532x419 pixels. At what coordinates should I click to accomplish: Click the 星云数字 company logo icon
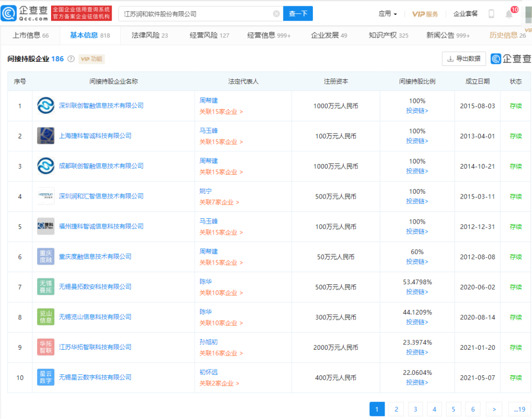46,377
